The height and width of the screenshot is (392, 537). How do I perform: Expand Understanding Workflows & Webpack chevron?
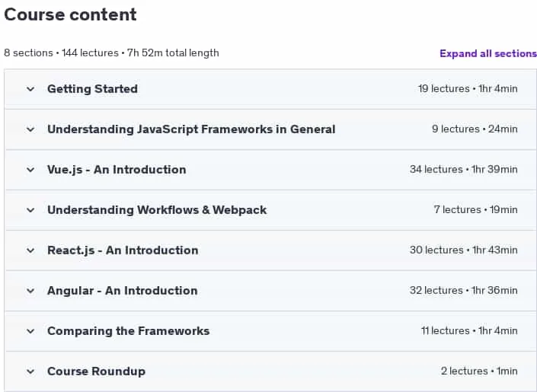tap(30, 210)
